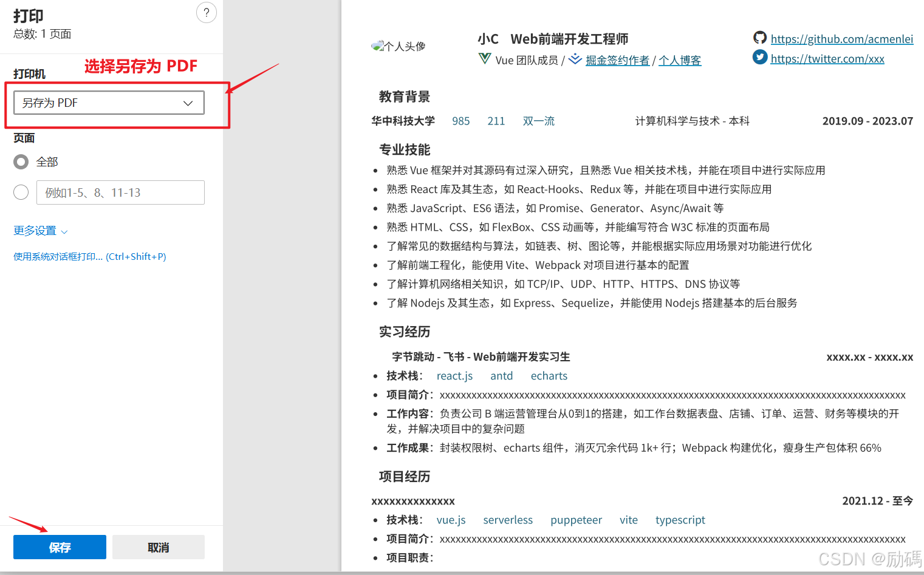
Task: Click the typescript tech tag
Action: pyautogui.click(x=680, y=520)
